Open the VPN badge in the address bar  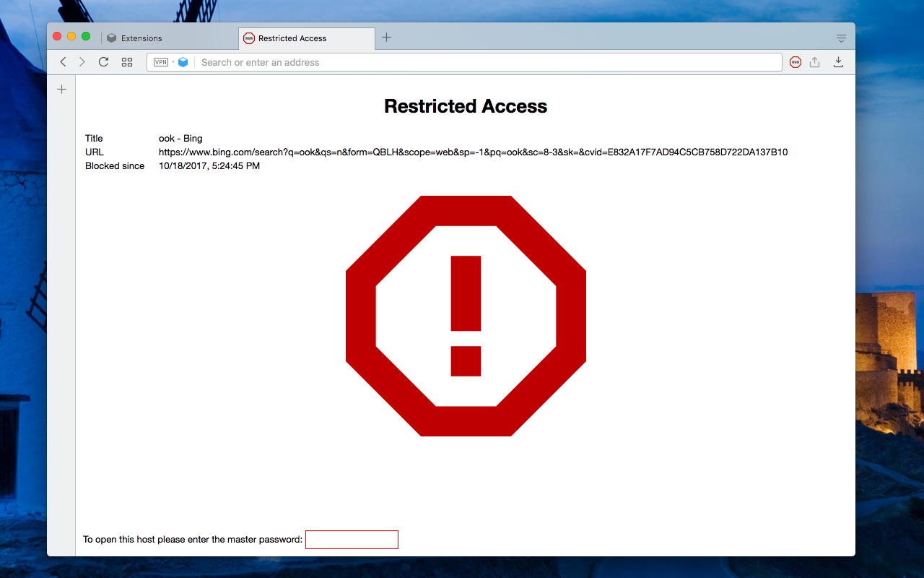162,62
